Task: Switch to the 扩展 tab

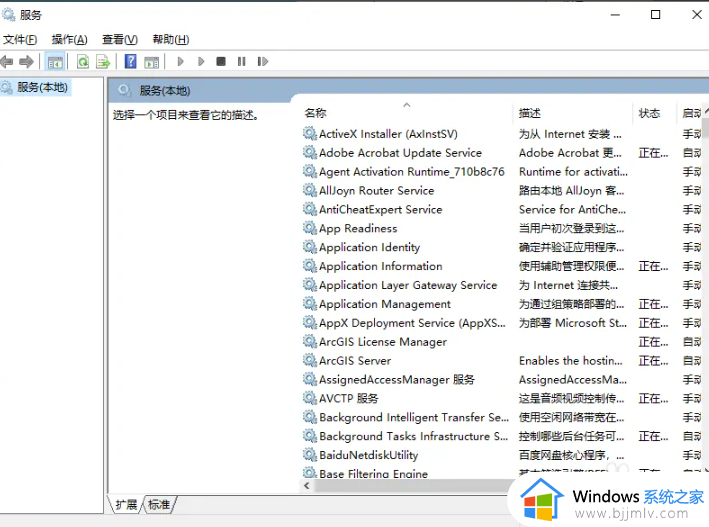Action: (126, 504)
